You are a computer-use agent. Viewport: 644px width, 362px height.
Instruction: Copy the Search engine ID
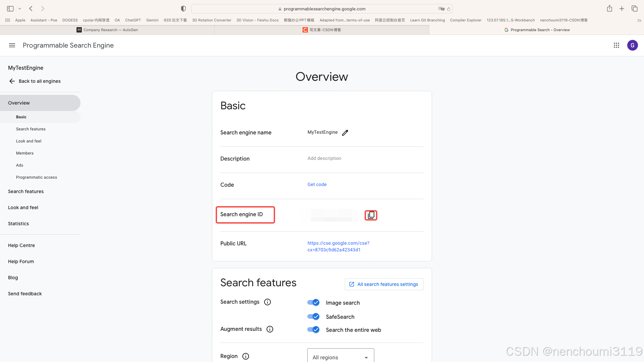(371, 215)
